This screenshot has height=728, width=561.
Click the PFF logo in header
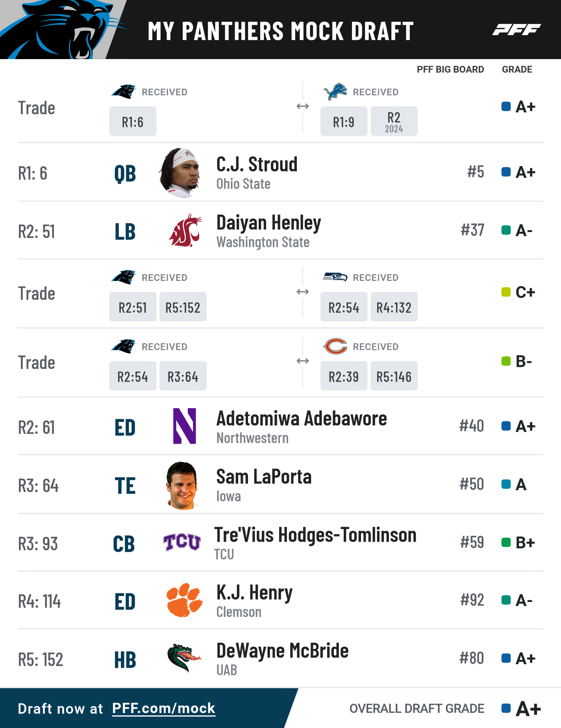pyautogui.click(x=516, y=30)
